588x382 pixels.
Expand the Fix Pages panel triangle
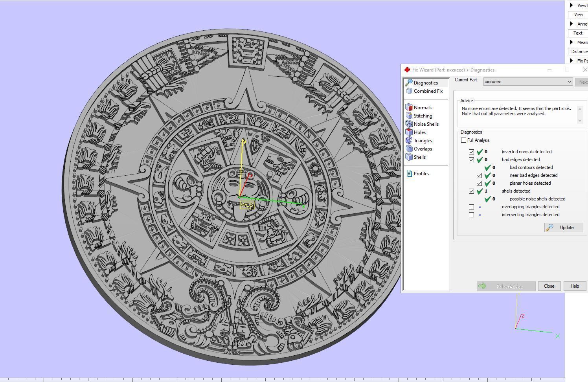[x=571, y=61]
